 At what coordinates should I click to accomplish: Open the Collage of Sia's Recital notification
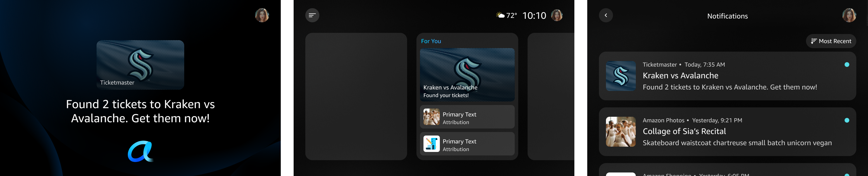point(727,132)
